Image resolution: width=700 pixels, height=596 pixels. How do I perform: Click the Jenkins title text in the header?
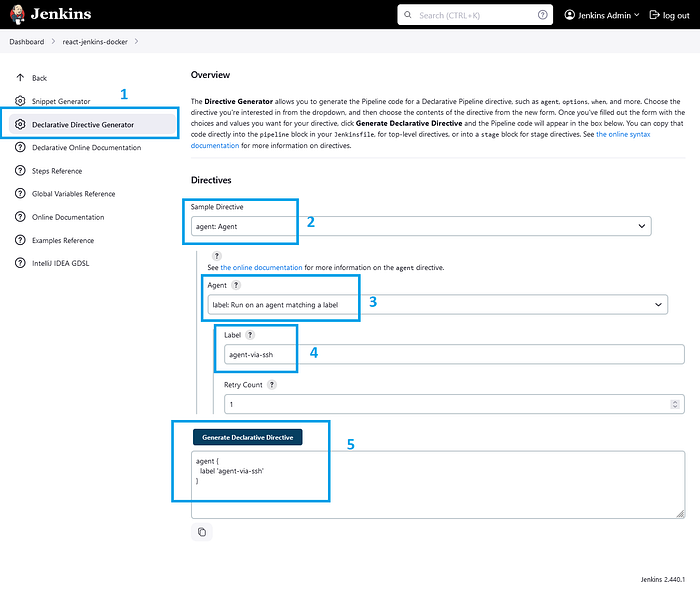point(61,14)
